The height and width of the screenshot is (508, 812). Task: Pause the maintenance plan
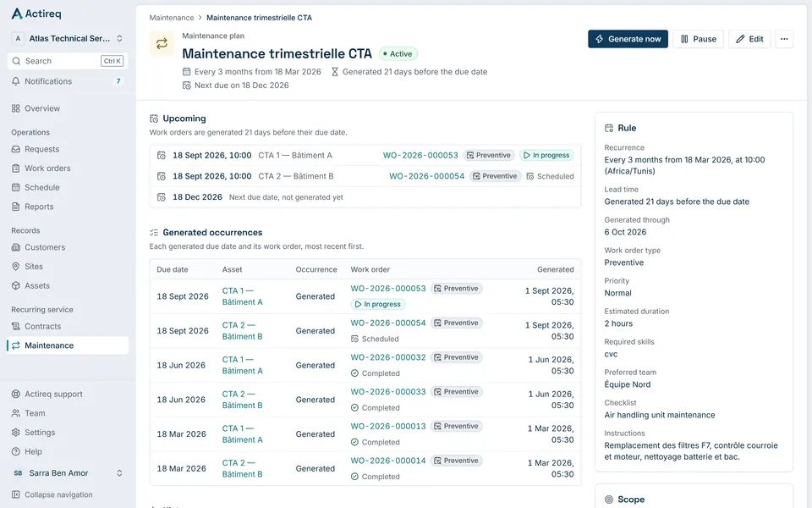click(698, 39)
